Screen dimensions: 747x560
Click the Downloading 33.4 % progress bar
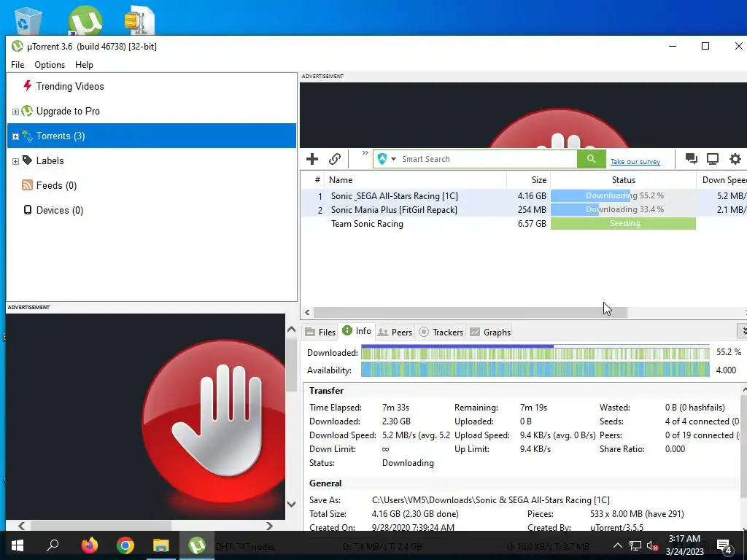point(623,209)
